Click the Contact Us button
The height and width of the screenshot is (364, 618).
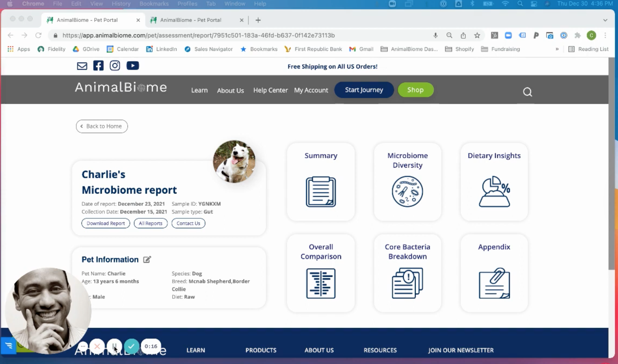pos(188,223)
